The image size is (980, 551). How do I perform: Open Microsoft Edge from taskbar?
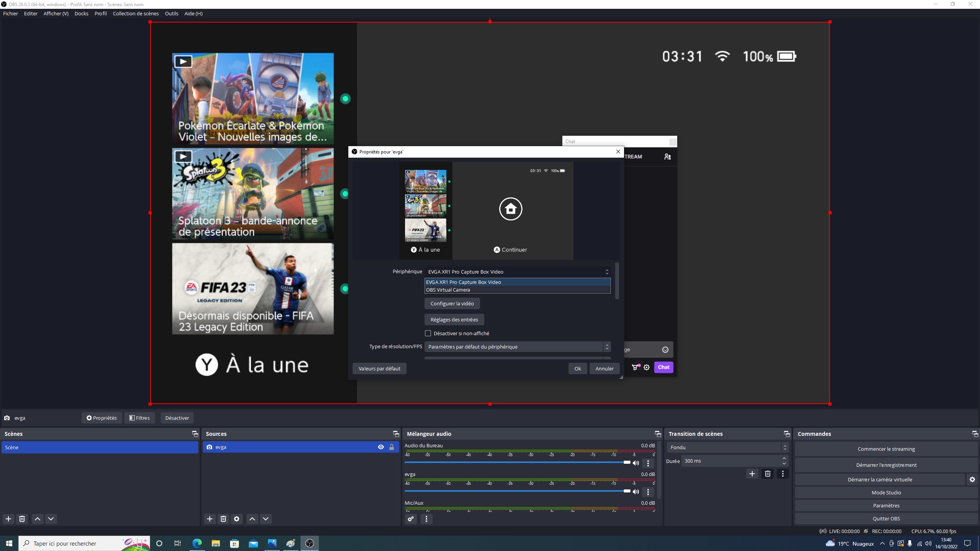(197, 543)
